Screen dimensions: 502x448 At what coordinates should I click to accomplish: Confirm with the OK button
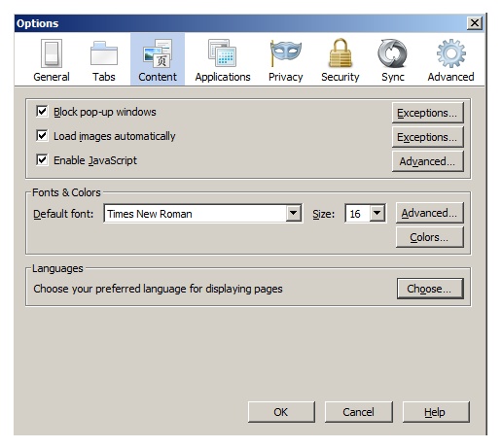(x=281, y=412)
